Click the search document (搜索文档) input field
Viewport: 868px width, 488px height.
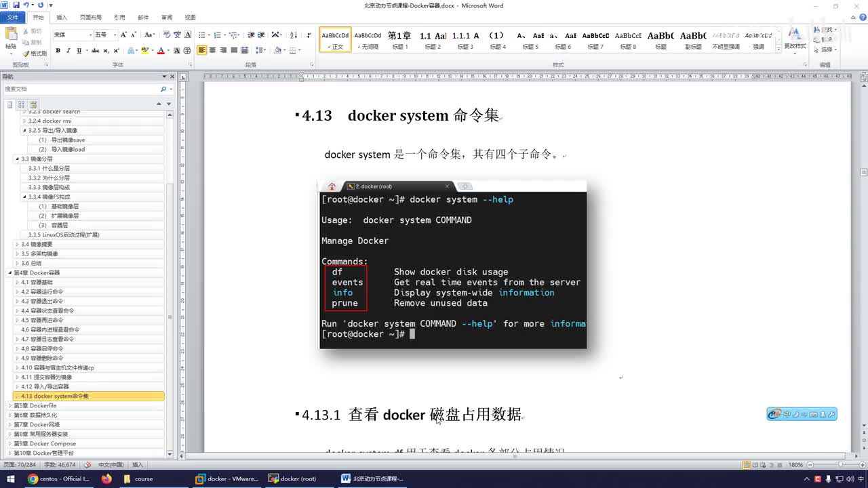(81, 89)
